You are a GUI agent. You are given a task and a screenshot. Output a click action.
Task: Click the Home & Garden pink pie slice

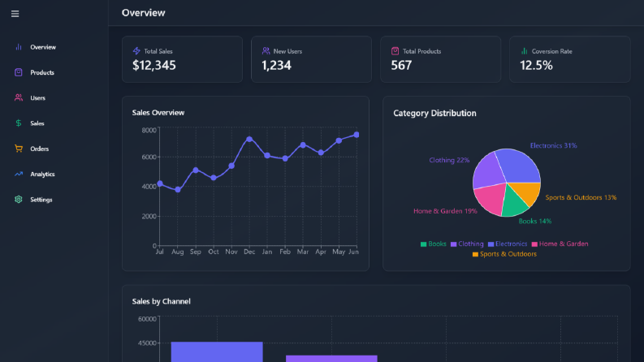click(491, 198)
